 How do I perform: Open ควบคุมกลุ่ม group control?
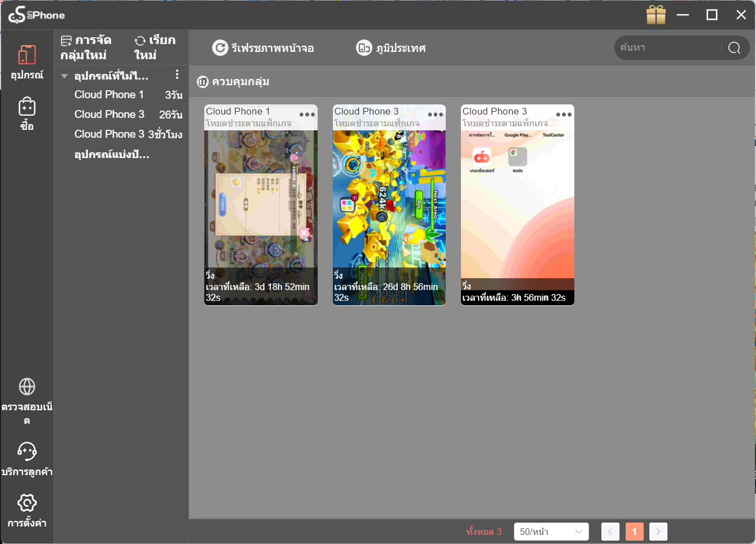point(233,82)
